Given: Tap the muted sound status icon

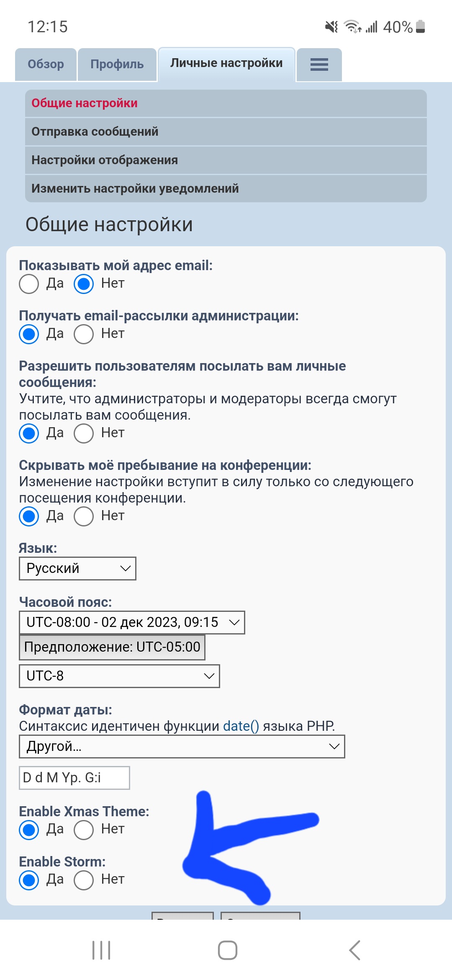Looking at the screenshot, I should [x=331, y=27].
